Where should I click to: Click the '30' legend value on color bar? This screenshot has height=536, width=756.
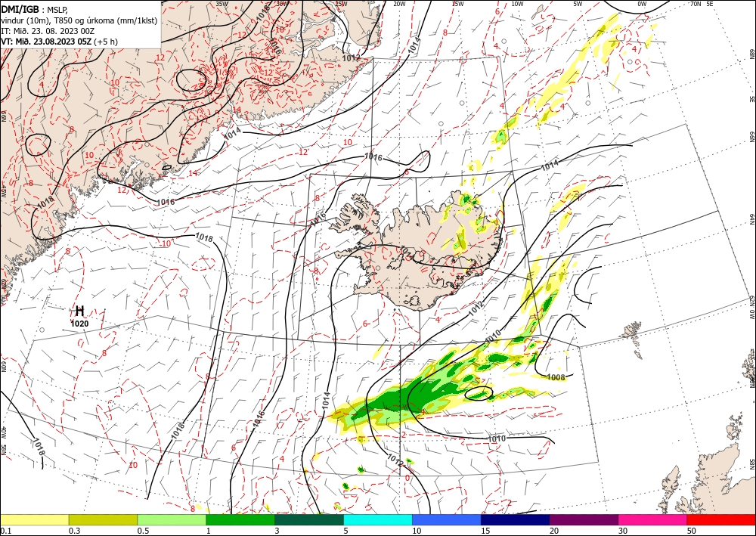tap(623, 530)
